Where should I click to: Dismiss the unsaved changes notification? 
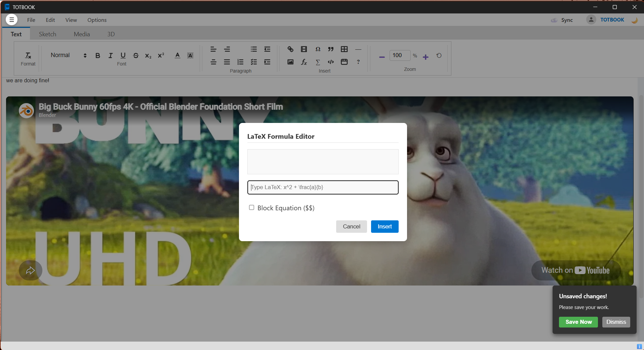pyautogui.click(x=616, y=322)
